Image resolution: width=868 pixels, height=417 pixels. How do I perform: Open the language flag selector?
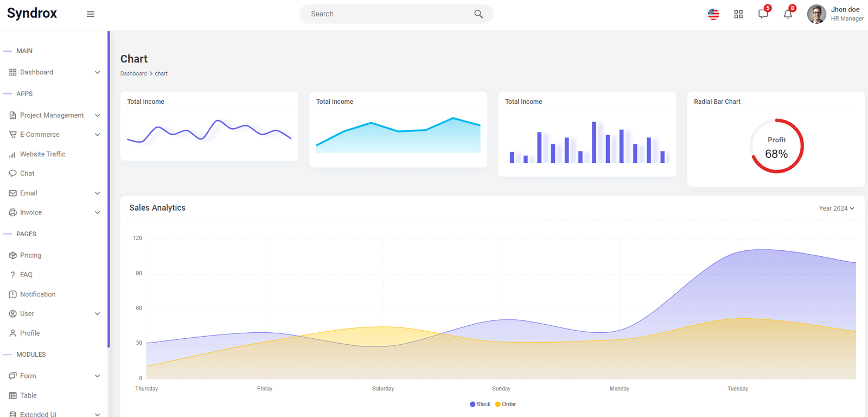pos(713,14)
